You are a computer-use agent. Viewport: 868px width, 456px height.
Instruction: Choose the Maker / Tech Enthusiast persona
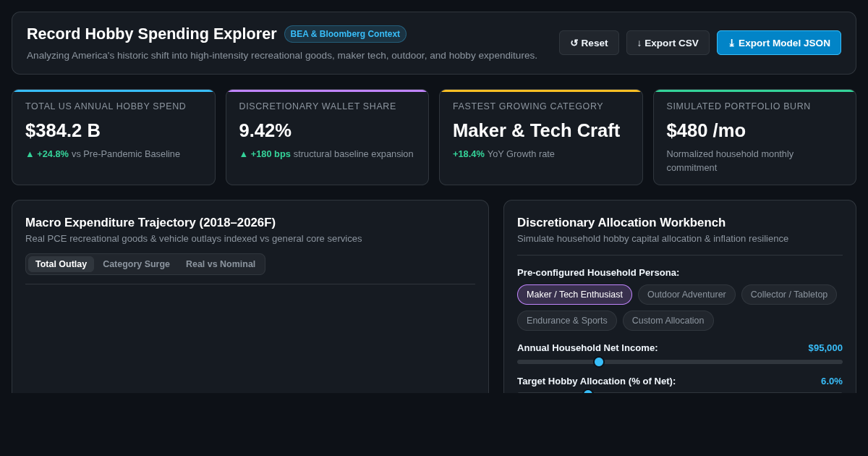(x=574, y=295)
